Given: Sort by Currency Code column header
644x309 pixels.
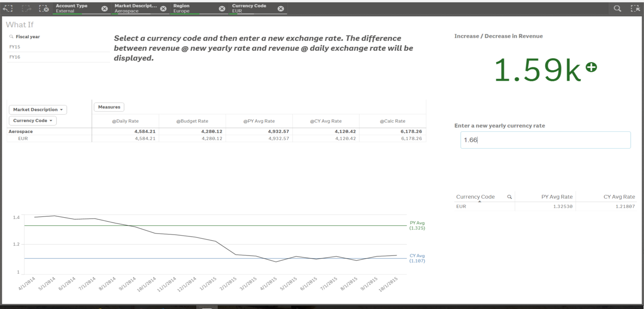Looking at the screenshot, I should [x=475, y=197].
